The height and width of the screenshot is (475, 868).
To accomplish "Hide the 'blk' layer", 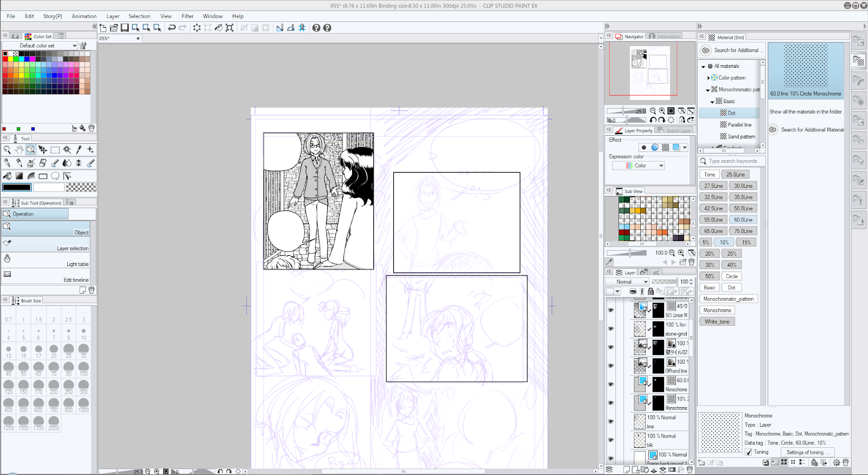I will (611, 440).
